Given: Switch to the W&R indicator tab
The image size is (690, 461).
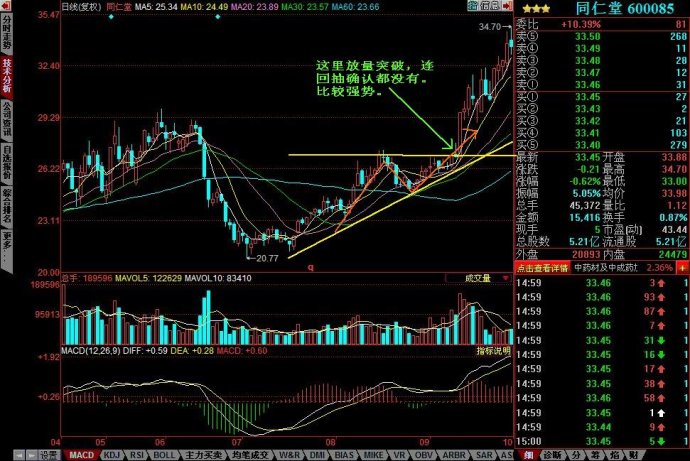Looking at the screenshot, I should [289, 455].
